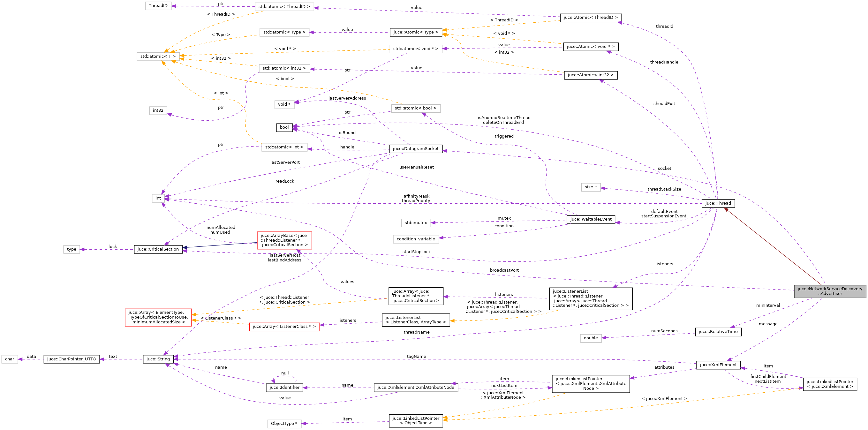868x430 pixels.
Task: Click the juce::CriticalSection node
Action: pyautogui.click(x=158, y=249)
